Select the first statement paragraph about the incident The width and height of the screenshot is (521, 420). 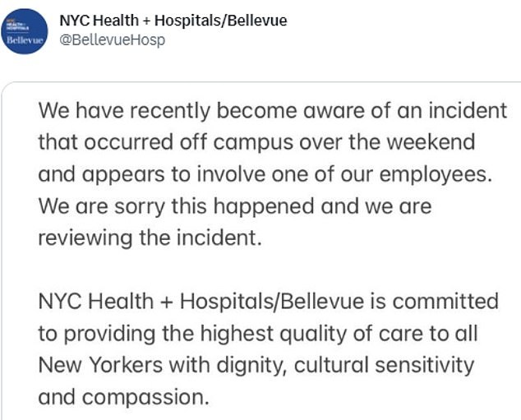[273, 173]
